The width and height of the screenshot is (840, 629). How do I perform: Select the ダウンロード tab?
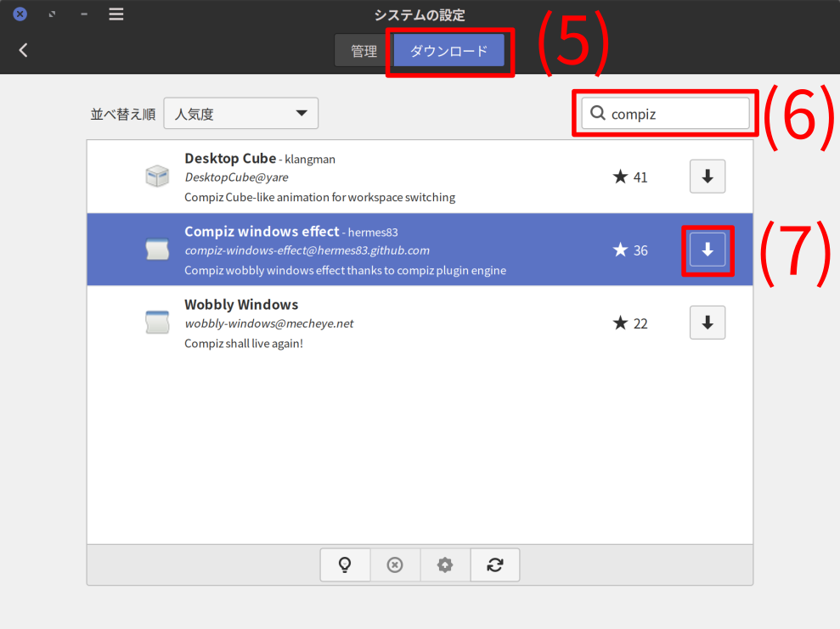pyautogui.click(x=448, y=51)
